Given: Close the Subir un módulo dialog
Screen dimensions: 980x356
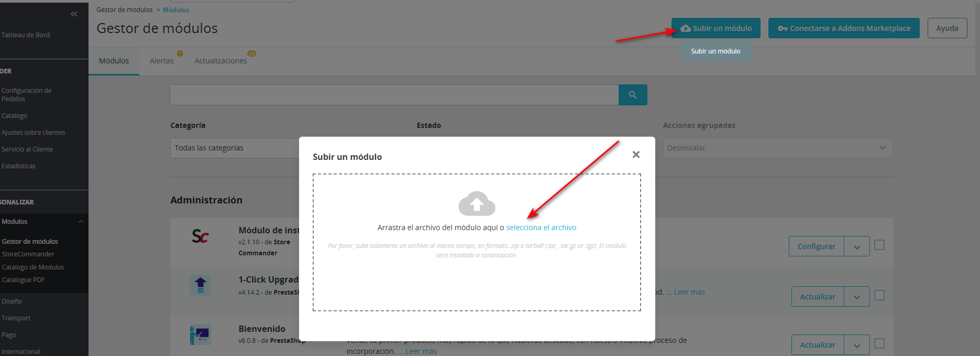Looking at the screenshot, I should coord(636,155).
